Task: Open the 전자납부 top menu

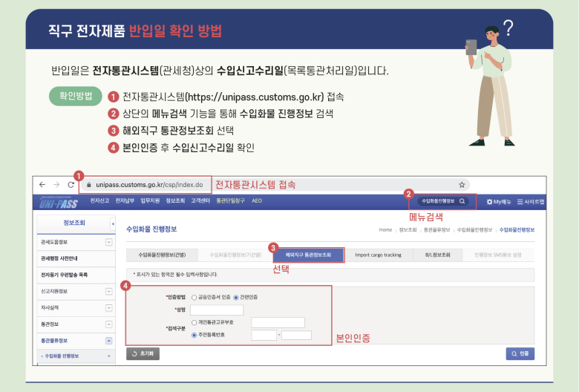Action: click(x=125, y=200)
